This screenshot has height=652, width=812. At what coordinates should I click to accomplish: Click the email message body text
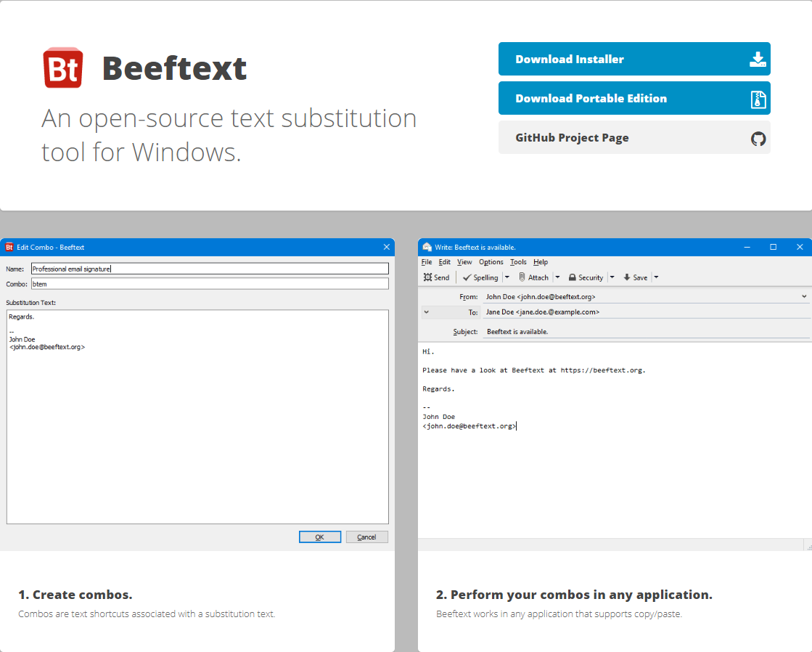point(533,388)
